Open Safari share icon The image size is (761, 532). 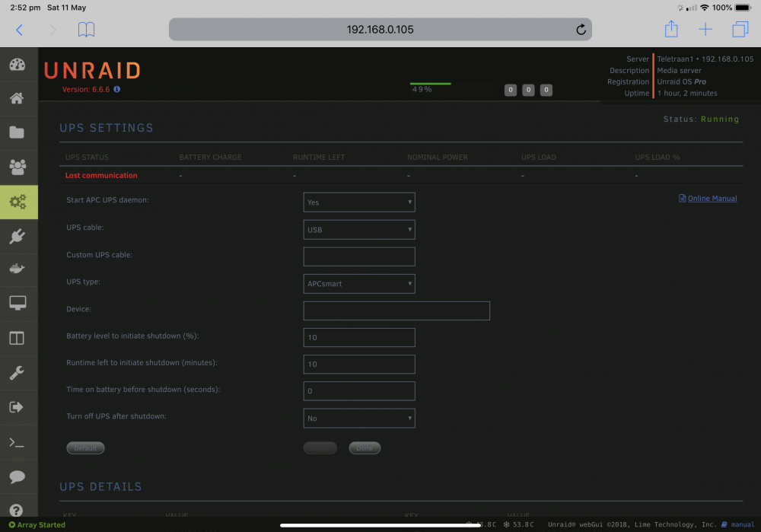671,29
